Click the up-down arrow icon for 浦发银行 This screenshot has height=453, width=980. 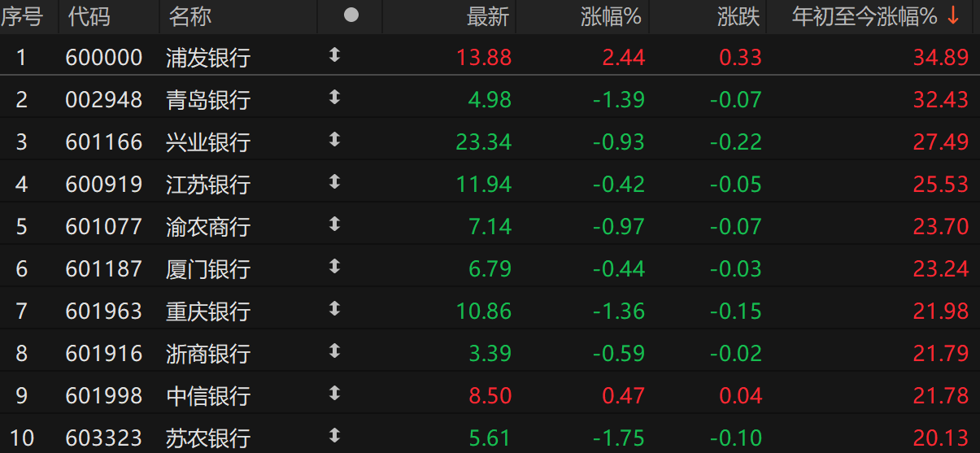[334, 55]
